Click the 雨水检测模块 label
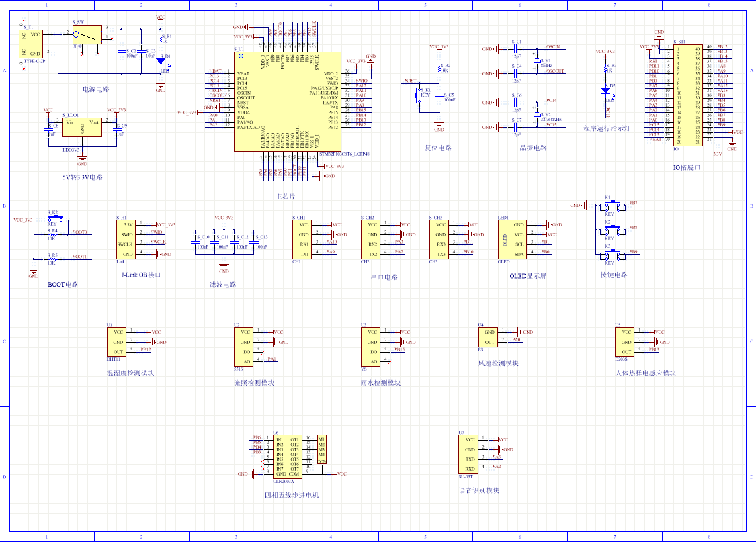 381,383
